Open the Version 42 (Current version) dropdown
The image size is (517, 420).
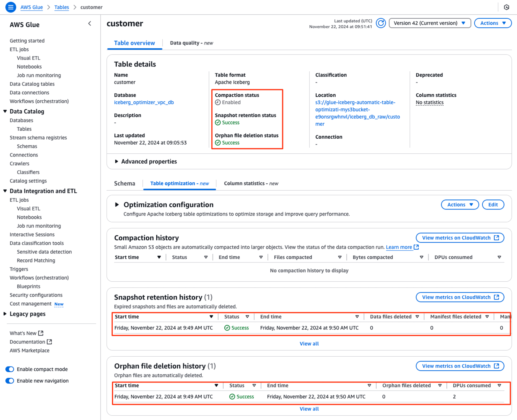[x=430, y=23]
